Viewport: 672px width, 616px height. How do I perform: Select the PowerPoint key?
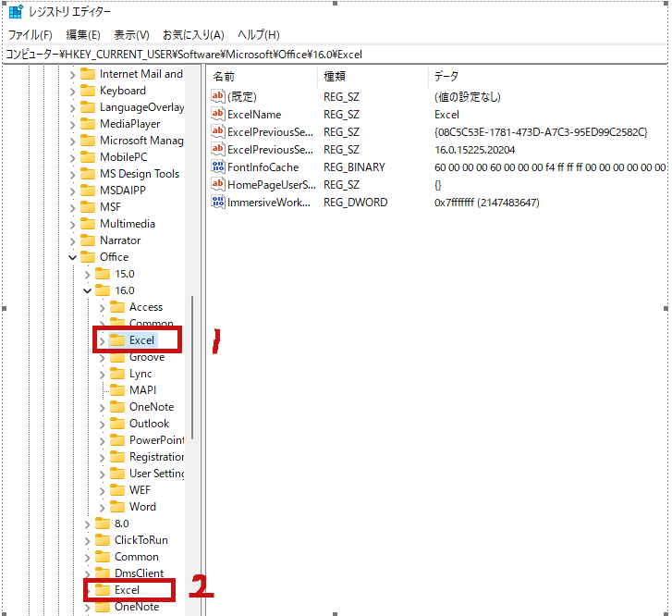157,440
